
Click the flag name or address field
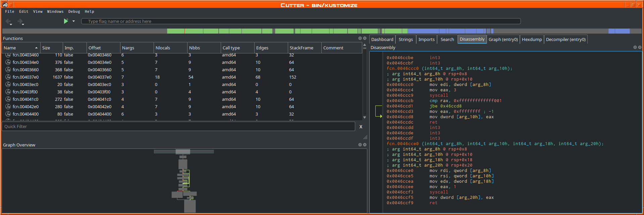[x=301, y=21]
